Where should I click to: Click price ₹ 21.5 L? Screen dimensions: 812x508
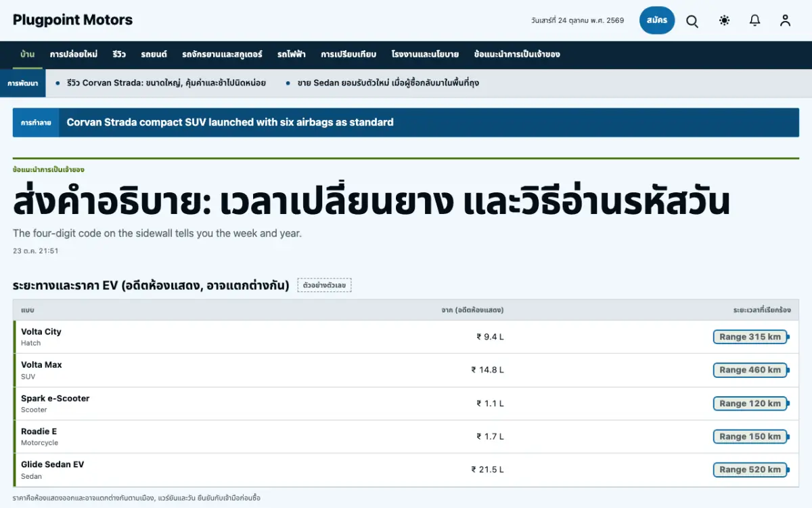[x=488, y=470]
